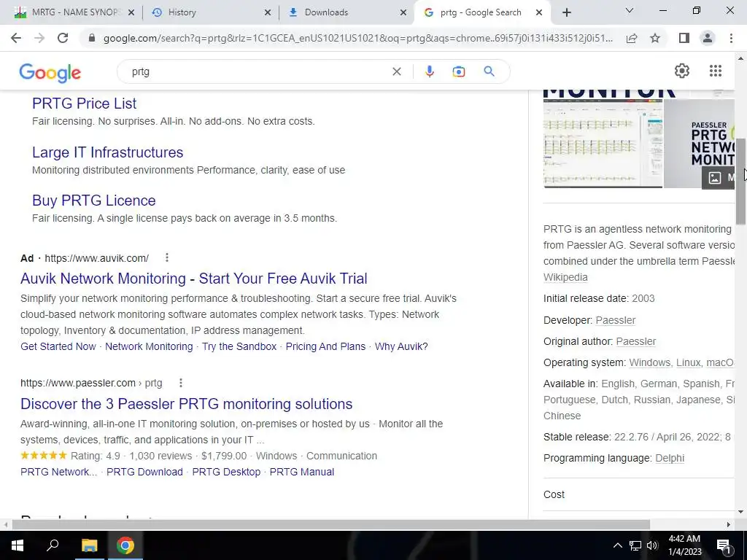The width and height of the screenshot is (747, 560).
Task: Open the Wikipedia link in knowledge panel
Action: pyautogui.click(x=565, y=277)
